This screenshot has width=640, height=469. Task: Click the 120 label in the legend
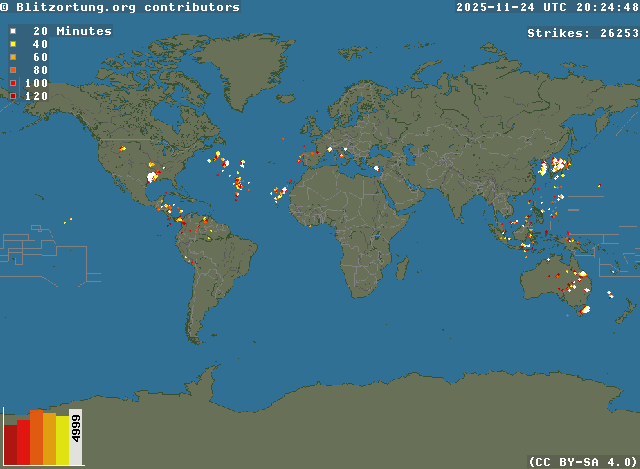(36, 96)
